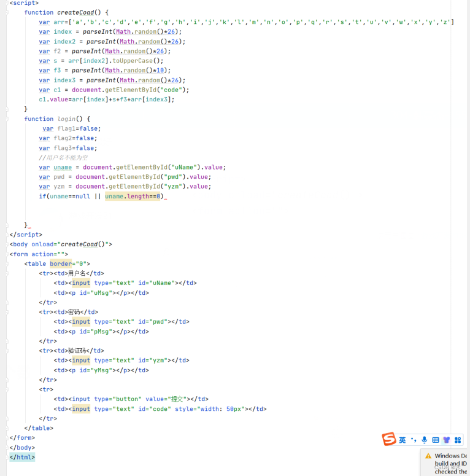Collapse the <script> block fold marker
470x476 pixels.
(x=7, y=2)
